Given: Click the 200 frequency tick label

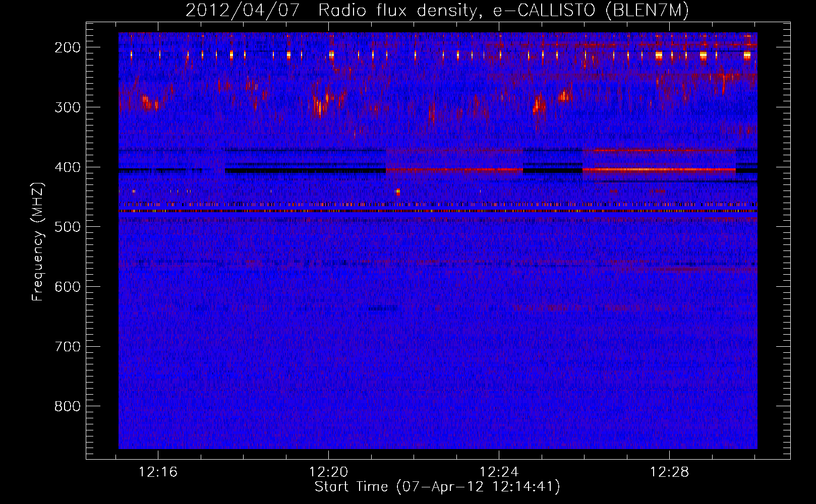Looking at the screenshot, I should tap(68, 47).
